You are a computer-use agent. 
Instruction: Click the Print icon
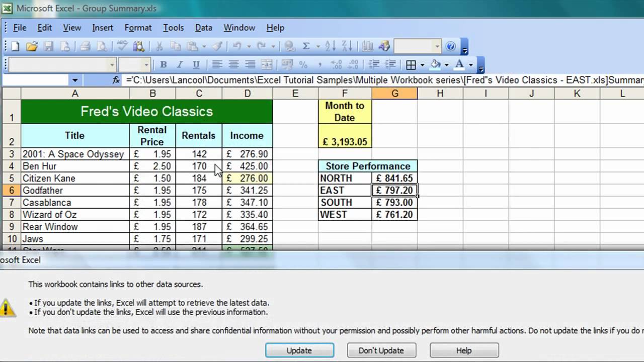[x=85, y=47]
